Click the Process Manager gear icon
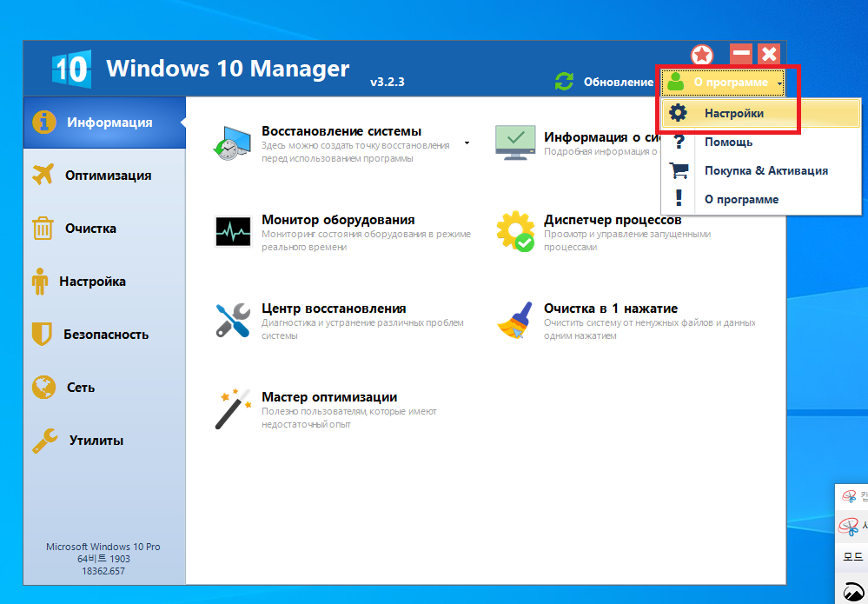This screenshot has height=604, width=868. tap(514, 232)
